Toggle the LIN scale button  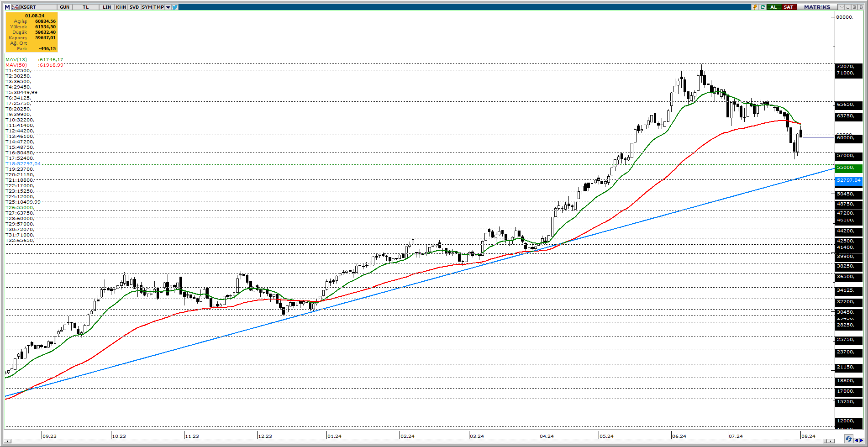[x=107, y=7]
